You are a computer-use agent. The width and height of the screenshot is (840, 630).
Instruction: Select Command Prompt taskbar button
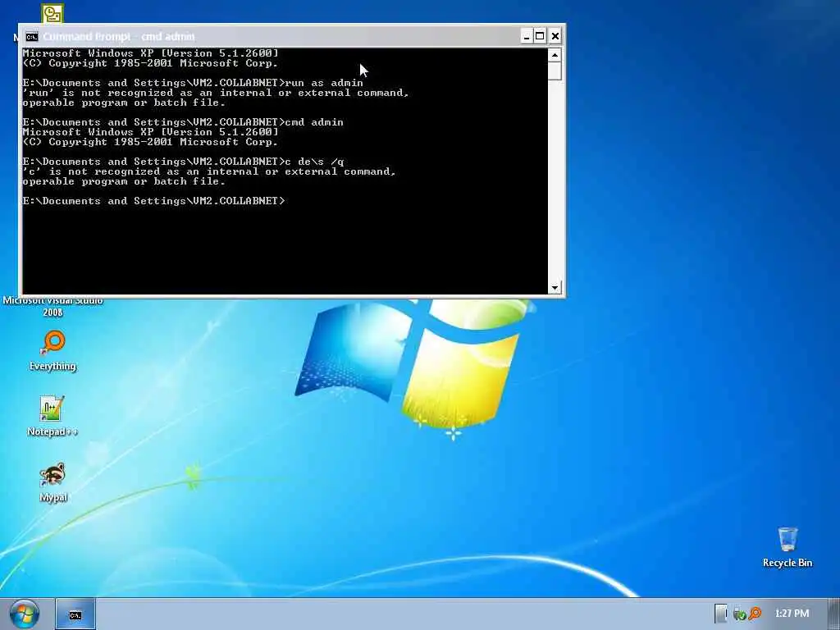click(x=75, y=614)
